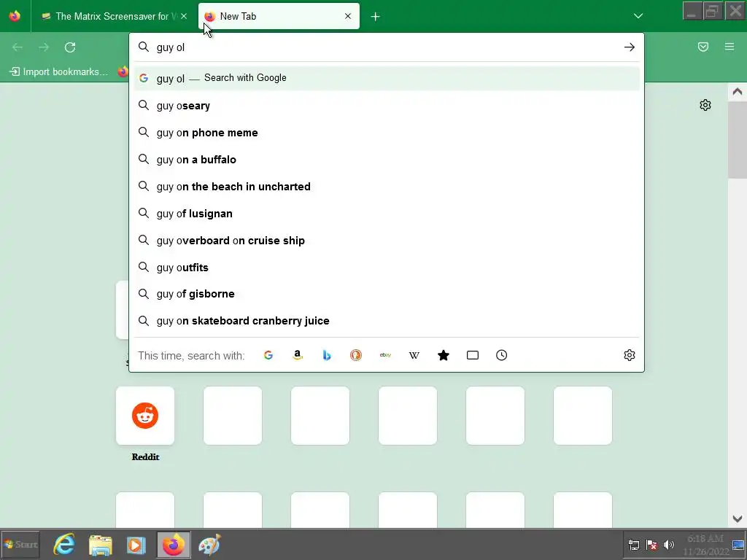Viewport: 747px width, 560px height.
Task: Search this time with Amazon
Action: 298,355
